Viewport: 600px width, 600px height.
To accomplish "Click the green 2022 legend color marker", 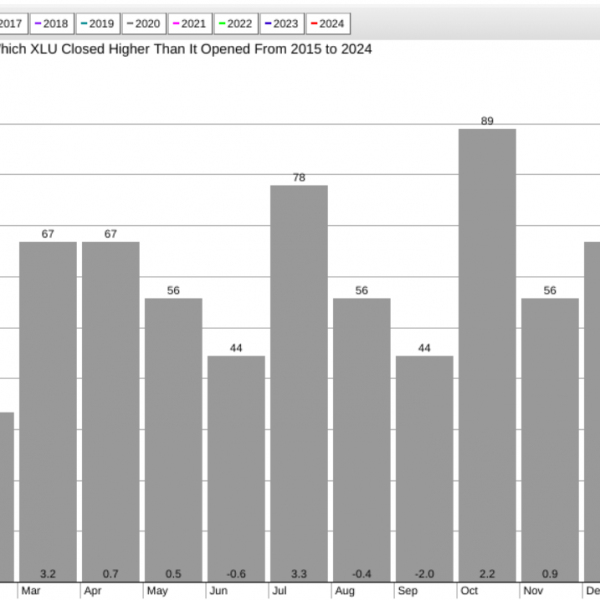I will (x=222, y=24).
